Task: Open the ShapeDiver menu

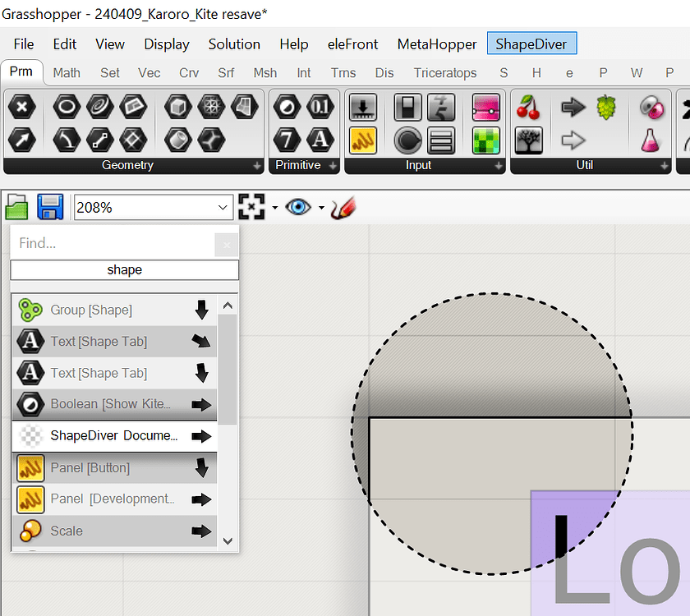Action: tap(531, 44)
